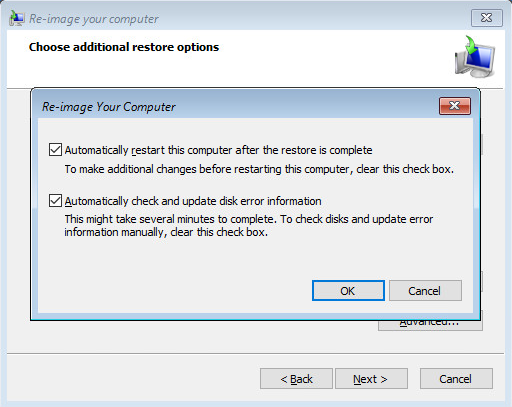Close the inner Re-image Your Computer dialog
The image size is (512, 407).
pyautogui.click(x=455, y=106)
